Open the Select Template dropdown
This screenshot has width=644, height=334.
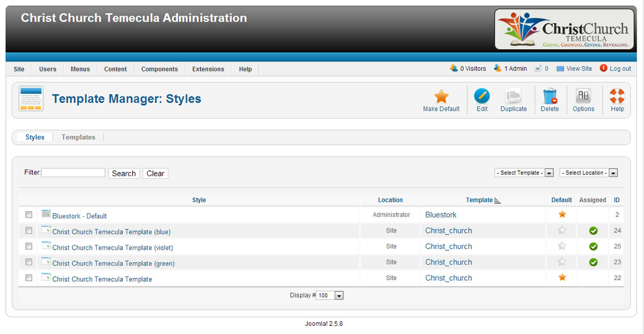click(524, 173)
